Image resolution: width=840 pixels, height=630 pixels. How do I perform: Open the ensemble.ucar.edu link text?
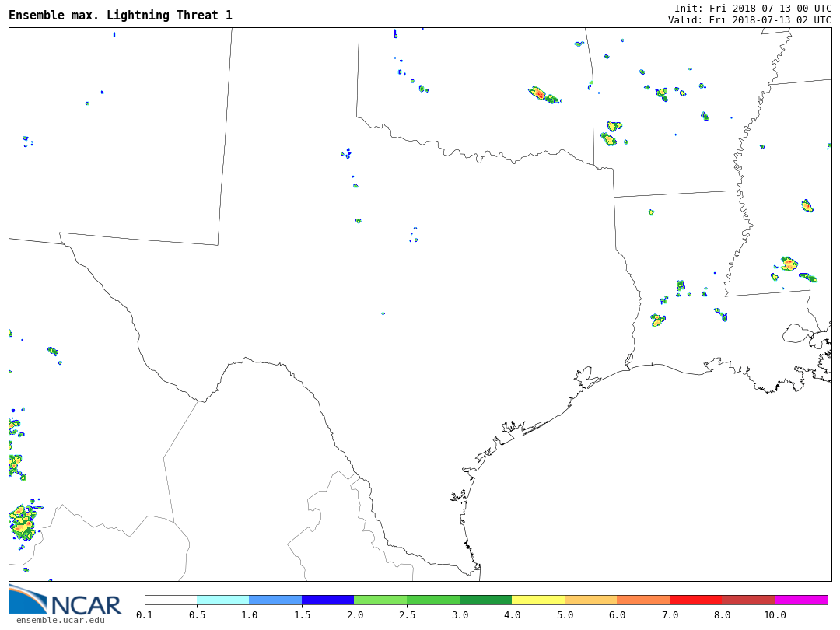coord(60,620)
